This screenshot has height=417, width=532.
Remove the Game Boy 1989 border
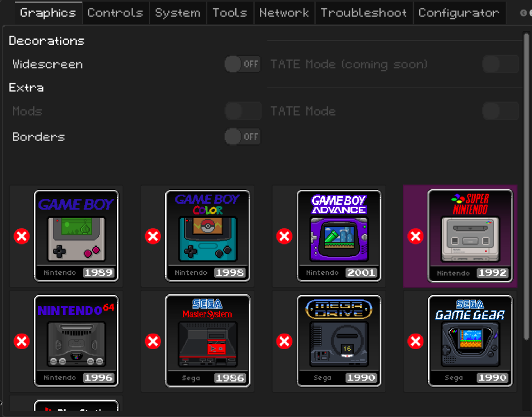pos(21,236)
